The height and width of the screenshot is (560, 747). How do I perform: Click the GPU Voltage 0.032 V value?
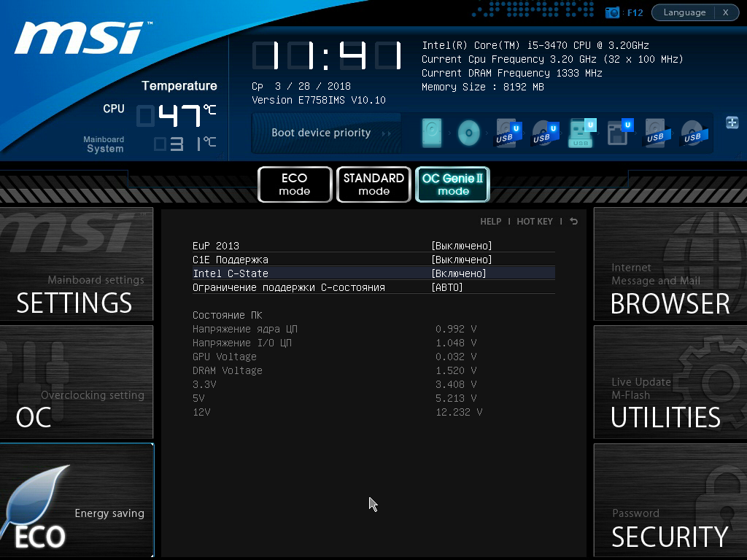(x=456, y=357)
